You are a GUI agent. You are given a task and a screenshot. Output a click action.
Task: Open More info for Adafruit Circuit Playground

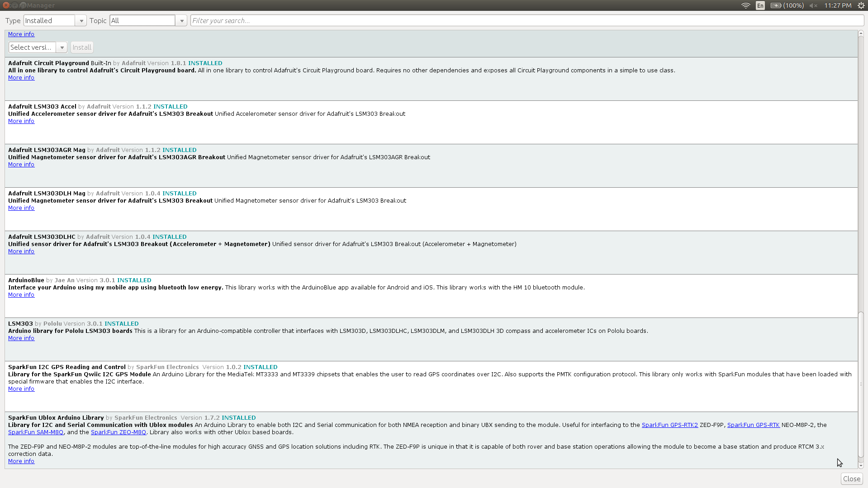tap(21, 77)
